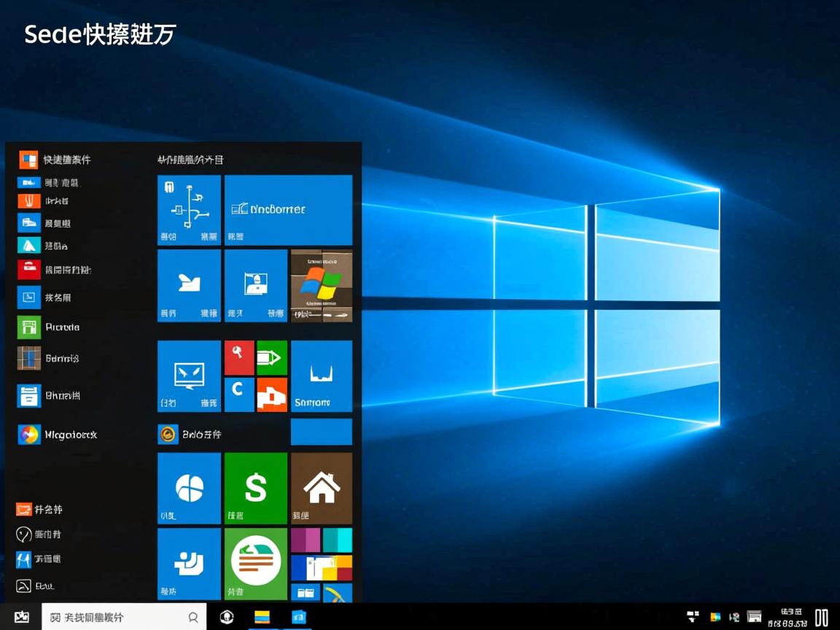Expand the pinned tiles group header label
Viewport: 840px width, 630px height.
coord(191,159)
